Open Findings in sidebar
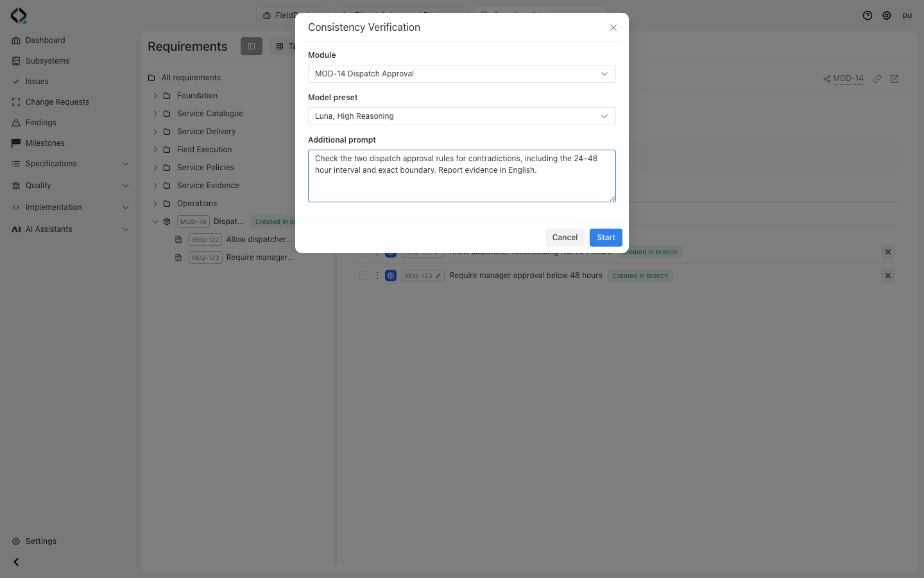The image size is (924, 578). [41, 123]
